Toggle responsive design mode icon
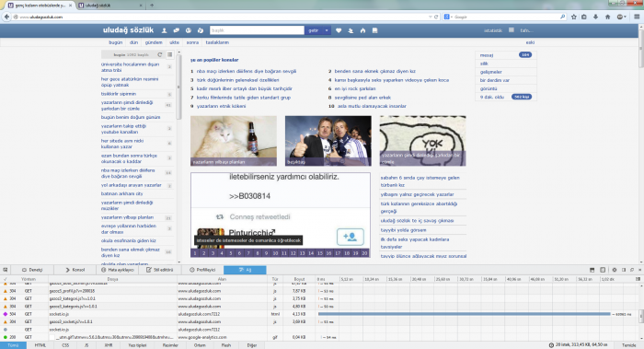644x349 pixels. [x=603, y=270]
